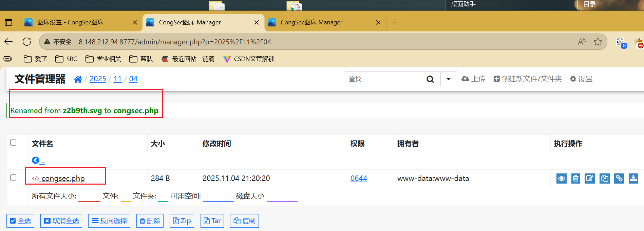Open 创建新文件/文件夹 menu

(528, 79)
